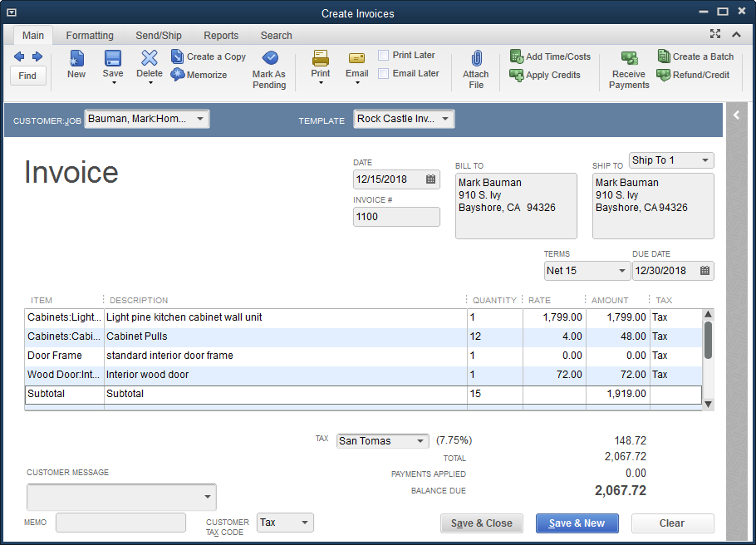Viewport: 756px width, 545px height.
Task: Collapse the ribbon with up chevron
Action: (x=736, y=34)
